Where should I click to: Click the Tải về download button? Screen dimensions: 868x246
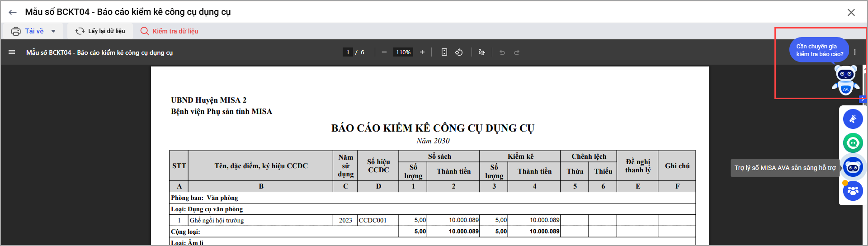(x=28, y=31)
